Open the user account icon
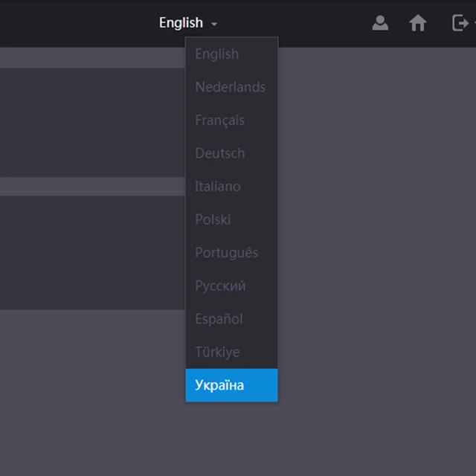 380,23
